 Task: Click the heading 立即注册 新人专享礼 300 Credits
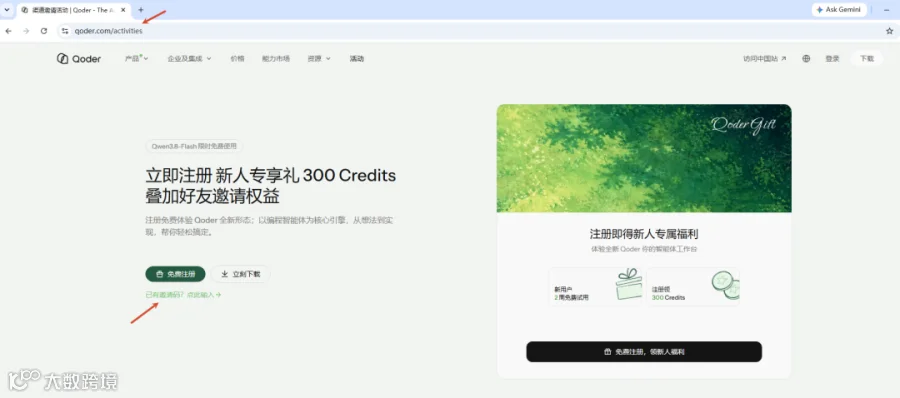[x=271, y=176]
